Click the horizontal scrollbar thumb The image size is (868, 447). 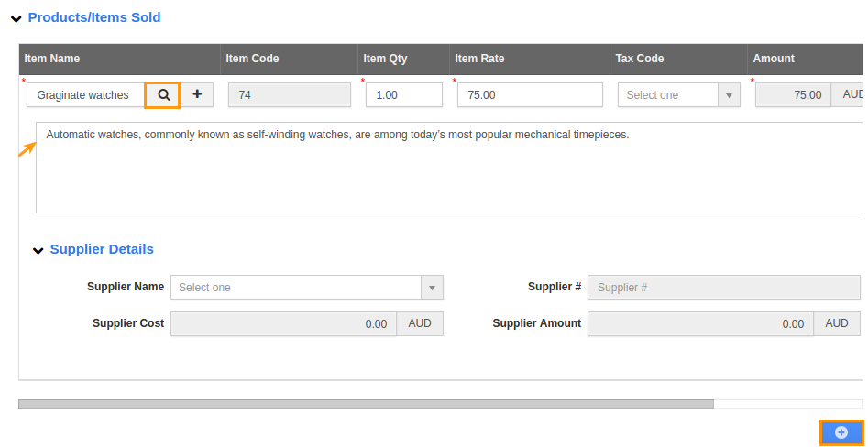(366, 404)
